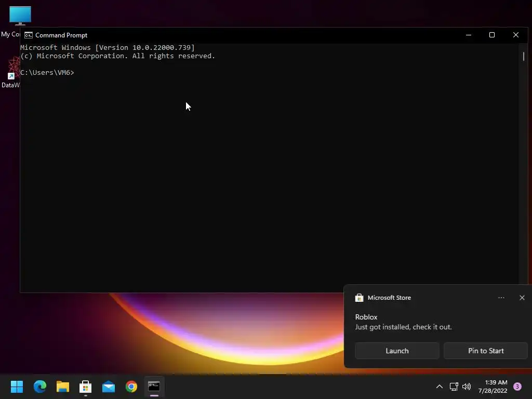Open Command Prompt title bar system icon
The width and height of the screenshot is (532, 399).
coord(29,35)
